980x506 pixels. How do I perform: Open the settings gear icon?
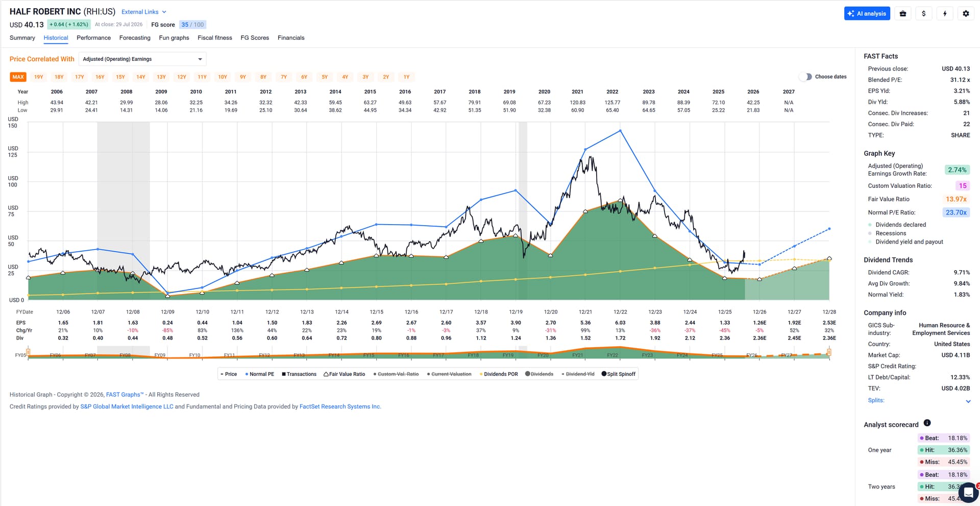click(x=966, y=14)
